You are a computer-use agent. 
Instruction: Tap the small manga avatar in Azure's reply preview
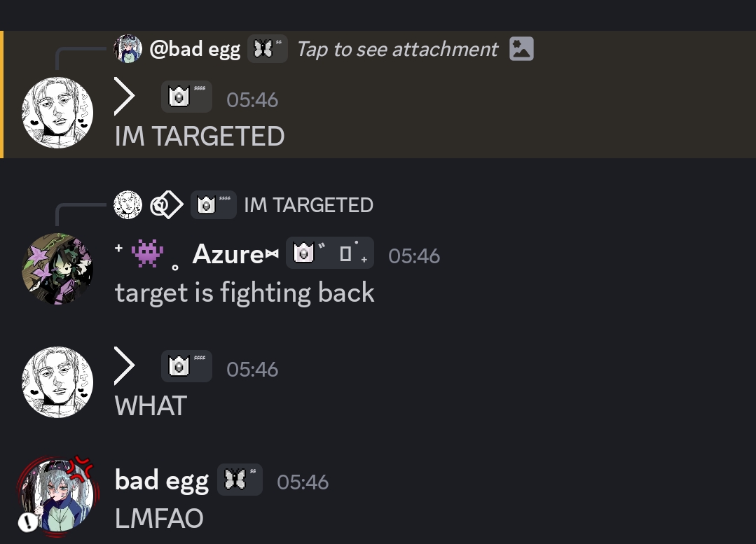click(128, 204)
